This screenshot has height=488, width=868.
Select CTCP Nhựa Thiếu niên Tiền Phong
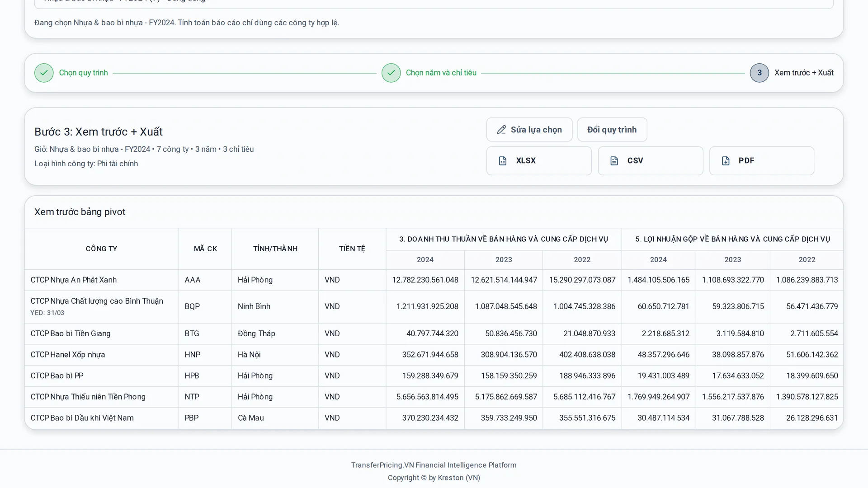434,397
